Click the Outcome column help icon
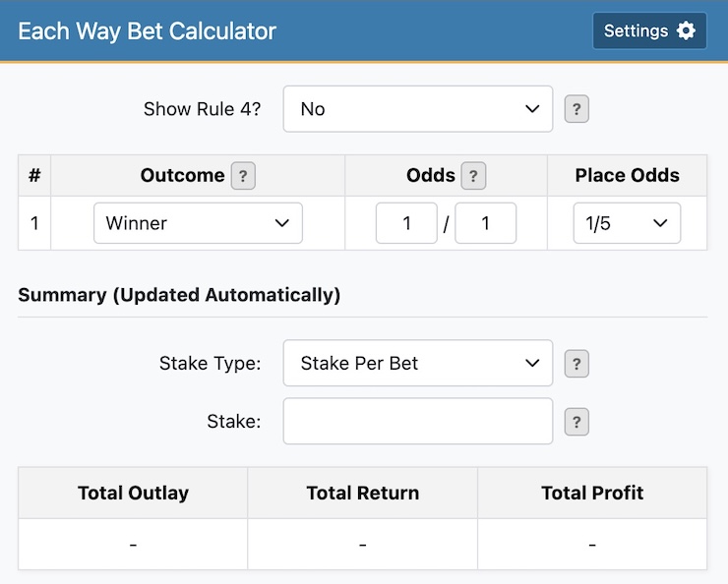Screen dimensions: 728x584 tap(243, 176)
